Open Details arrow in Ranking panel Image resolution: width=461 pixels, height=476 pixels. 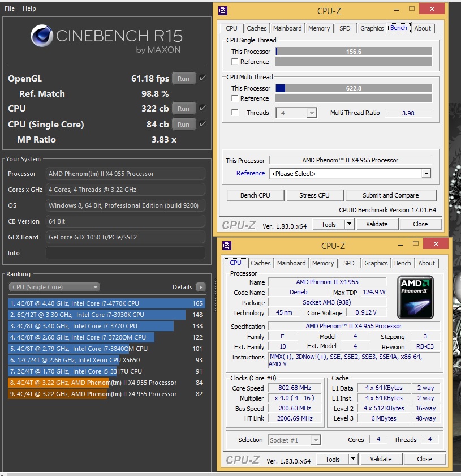tap(201, 287)
